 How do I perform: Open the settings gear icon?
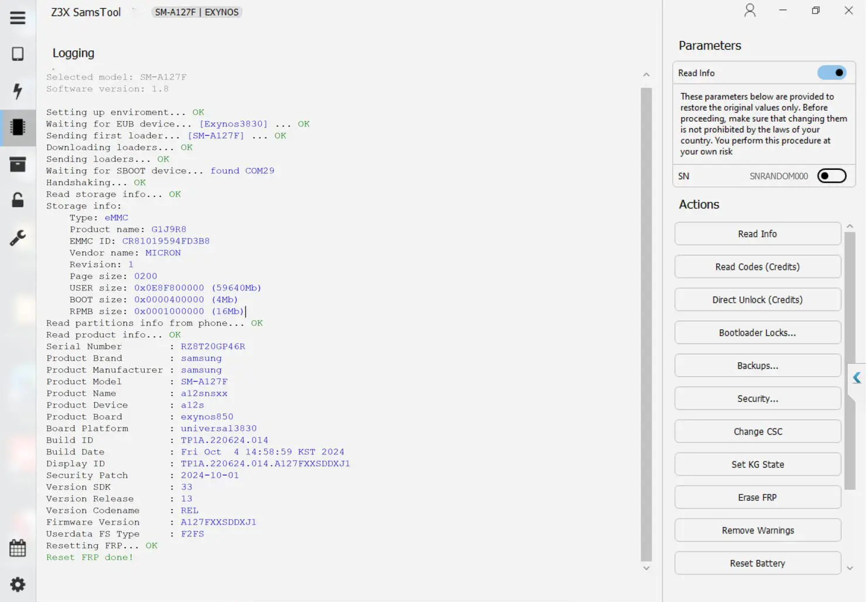point(18,584)
